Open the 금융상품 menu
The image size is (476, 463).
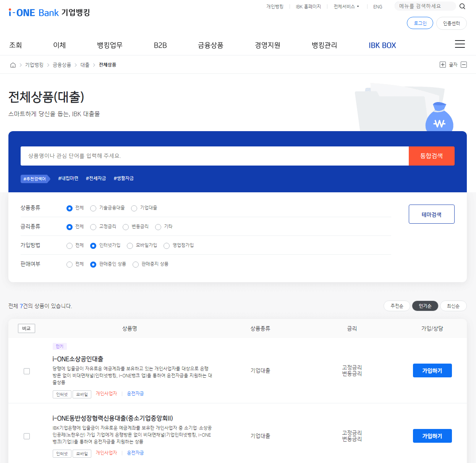pos(210,45)
